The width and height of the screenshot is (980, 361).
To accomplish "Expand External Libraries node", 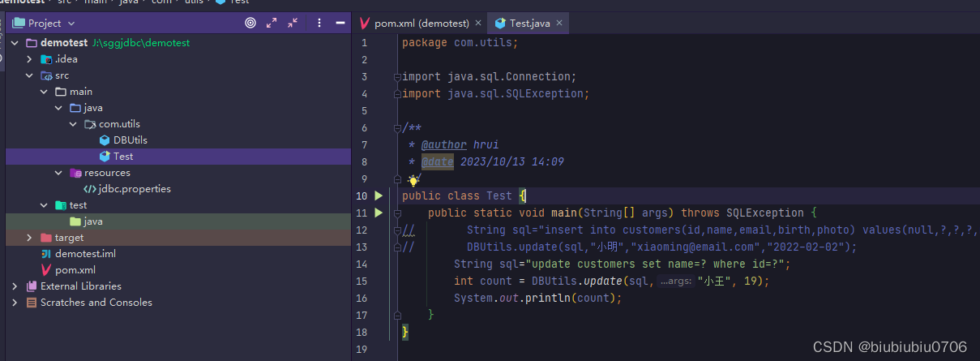I will pyautogui.click(x=15, y=286).
